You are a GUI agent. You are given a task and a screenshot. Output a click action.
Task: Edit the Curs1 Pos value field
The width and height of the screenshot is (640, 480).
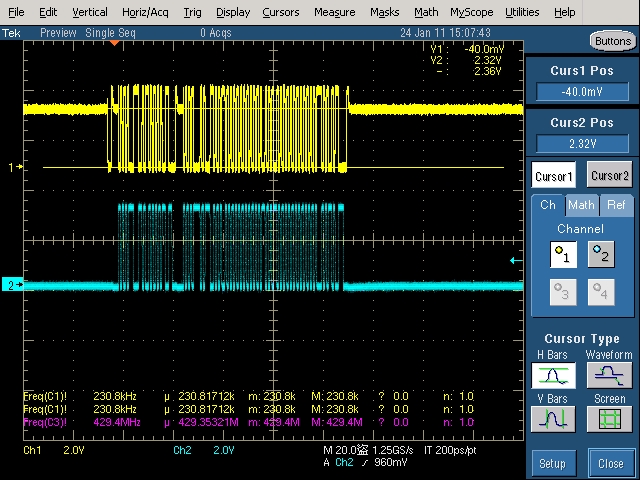(x=582, y=92)
